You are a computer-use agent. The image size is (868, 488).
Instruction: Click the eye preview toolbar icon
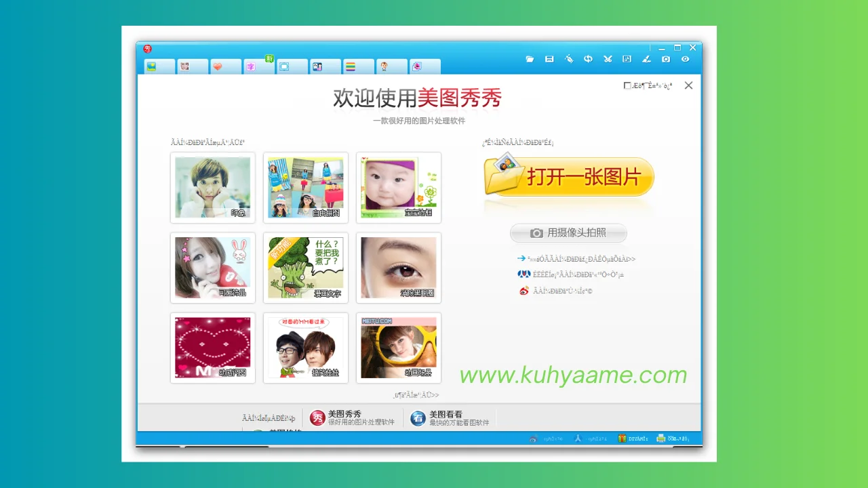tap(686, 59)
